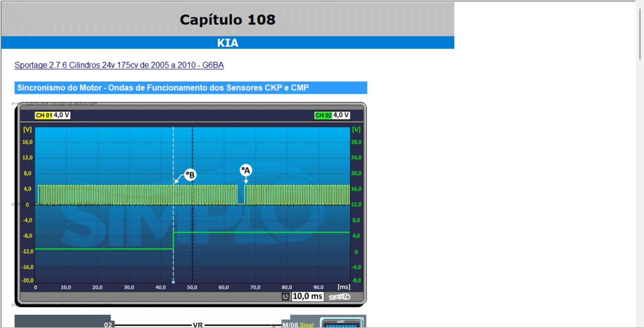The height and width of the screenshot is (328, 644).
Task: Click the [ms] time axis unit label
Action: tap(344, 287)
